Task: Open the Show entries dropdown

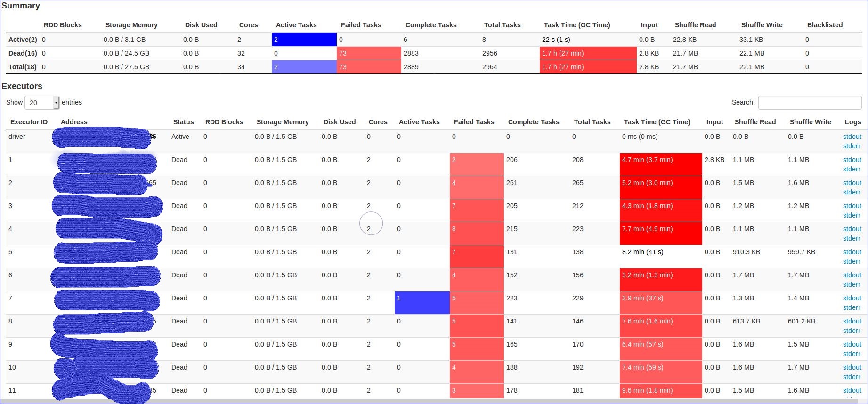Action: [42, 102]
